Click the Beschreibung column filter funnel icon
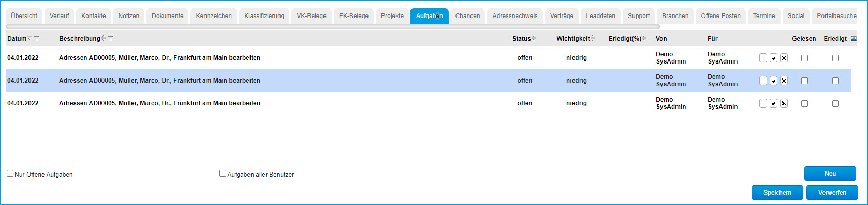The height and width of the screenshot is (205, 868). point(110,39)
